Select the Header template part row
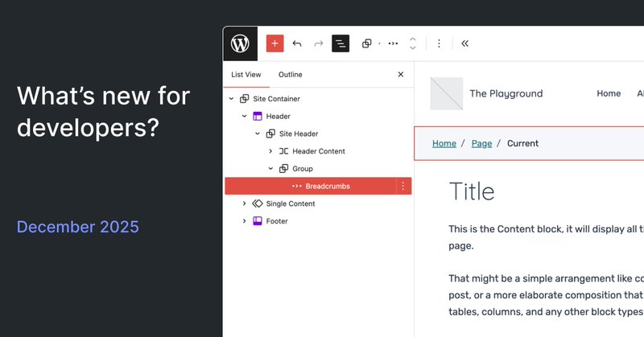This screenshot has width=644, height=337. (x=318, y=116)
